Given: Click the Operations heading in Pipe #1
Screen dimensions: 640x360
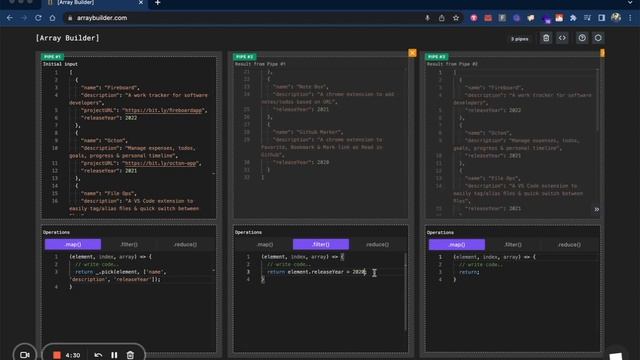Looking at the screenshot, I should tap(56, 232).
